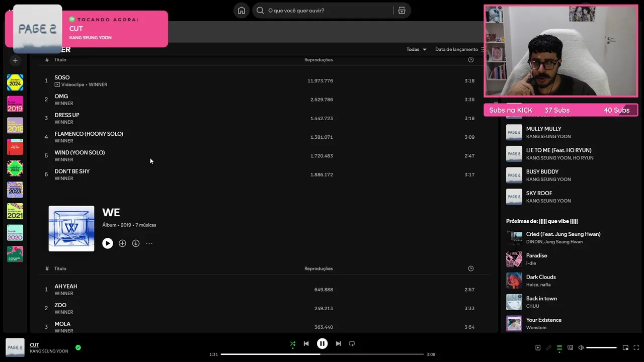Viewport: 644px width, 362px height.
Task: Download the WE album
Action: 136,243
